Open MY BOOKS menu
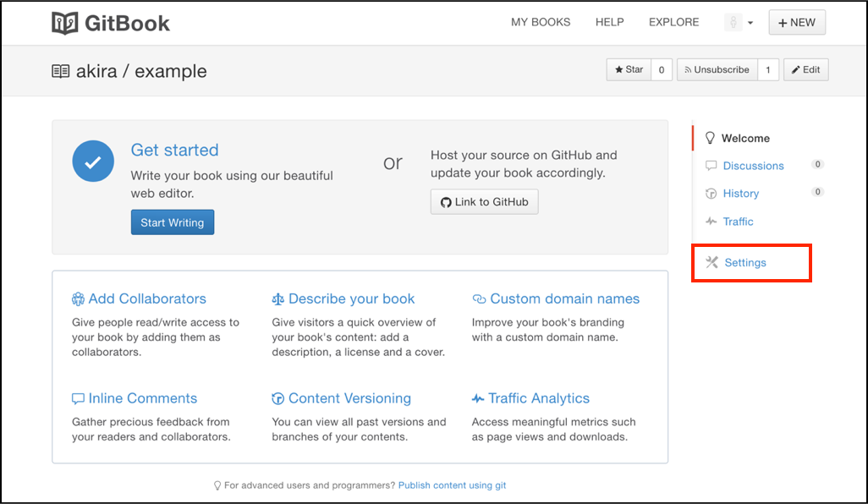 tap(541, 22)
